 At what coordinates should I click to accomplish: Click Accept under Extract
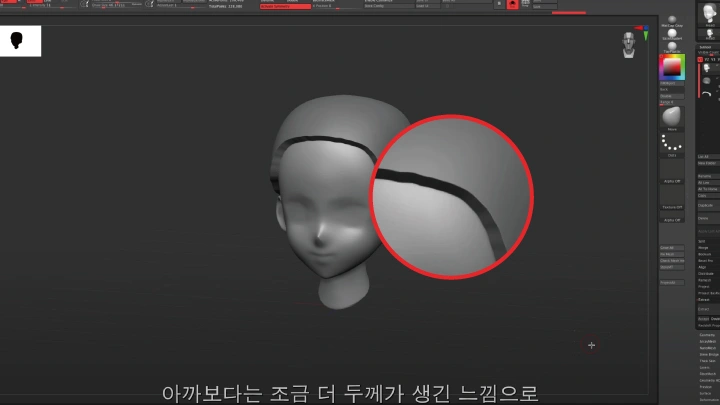click(x=703, y=319)
